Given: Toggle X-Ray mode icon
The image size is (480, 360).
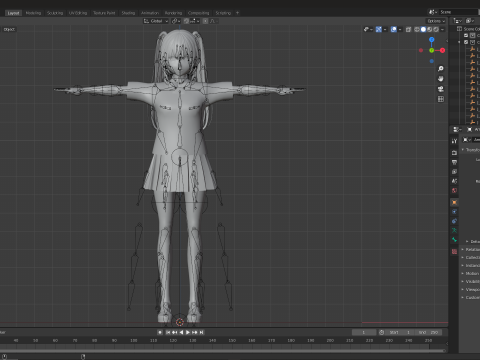Looking at the screenshot, I should click(408, 29).
